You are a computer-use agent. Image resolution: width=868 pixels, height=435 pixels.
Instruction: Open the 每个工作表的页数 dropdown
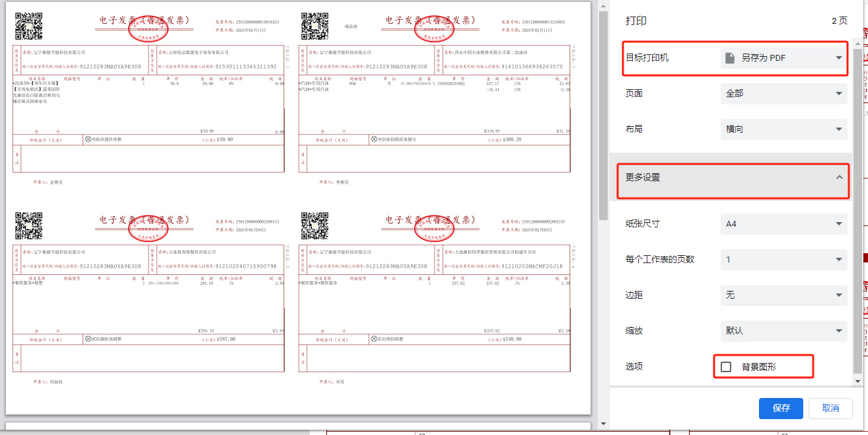[783, 260]
